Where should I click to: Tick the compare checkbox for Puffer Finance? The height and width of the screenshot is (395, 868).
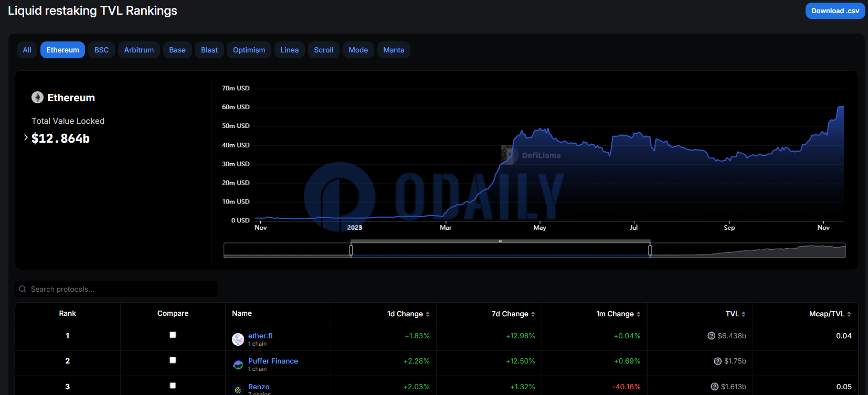click(x=173, y=360)
